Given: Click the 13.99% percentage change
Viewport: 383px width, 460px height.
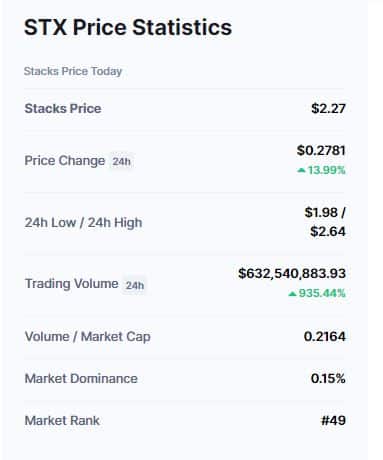Looking at the screenshot, I should 326,170.
